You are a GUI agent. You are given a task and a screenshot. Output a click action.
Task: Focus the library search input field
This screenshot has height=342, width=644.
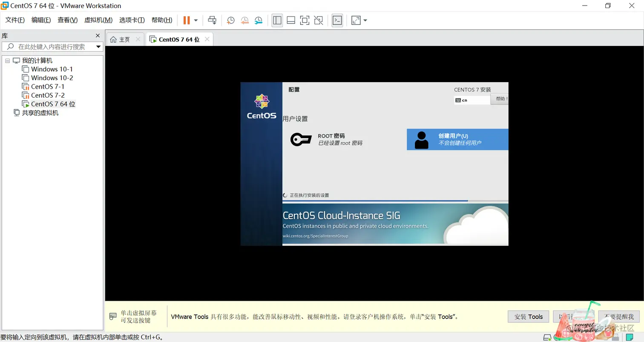(x=51, y=47)
